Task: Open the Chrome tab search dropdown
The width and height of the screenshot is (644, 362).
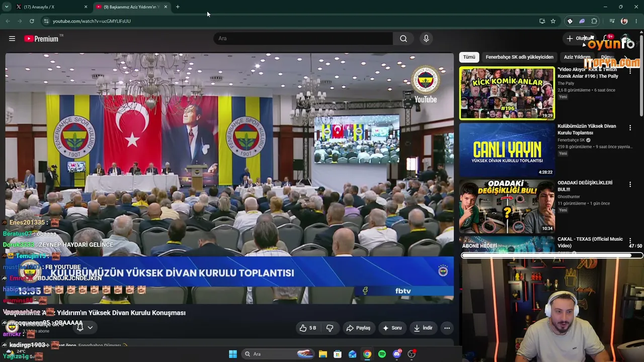Action: tap(7, 7)
